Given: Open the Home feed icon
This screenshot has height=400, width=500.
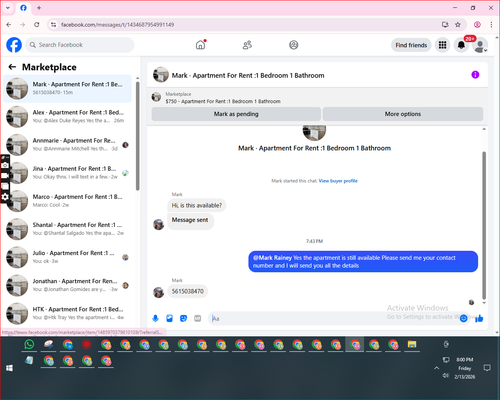Looking at the screenshot, I should point(200,45).
